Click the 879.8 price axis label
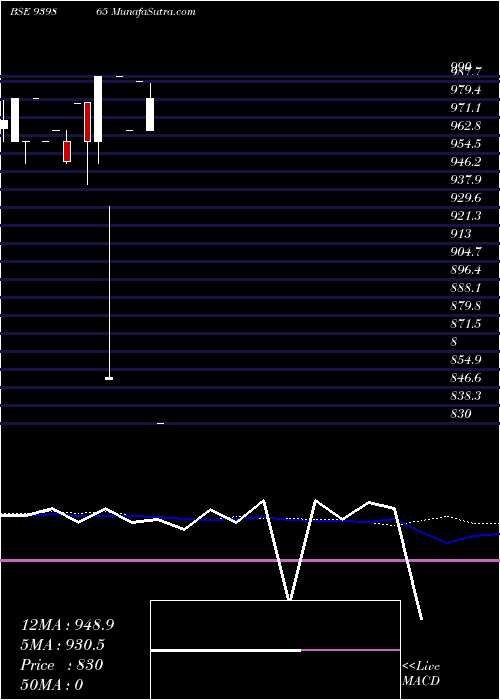 click(x=466, y=306)
